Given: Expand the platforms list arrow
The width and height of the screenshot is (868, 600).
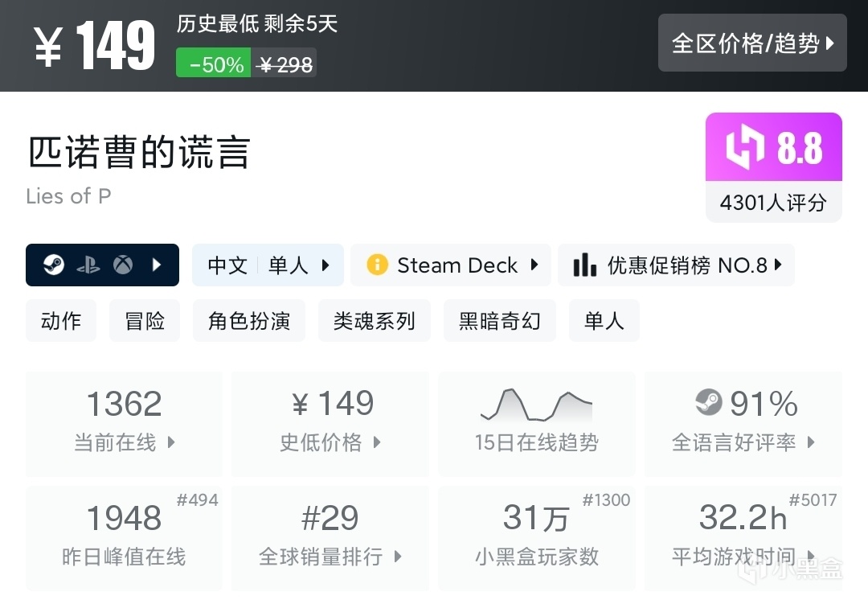Looking at the screenshot, I should click(x=158, y=265).
